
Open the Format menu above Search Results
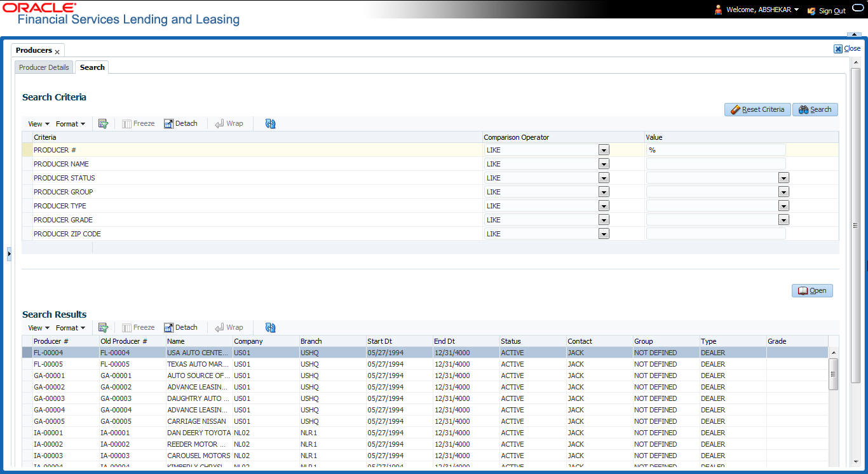coord(71,327)
